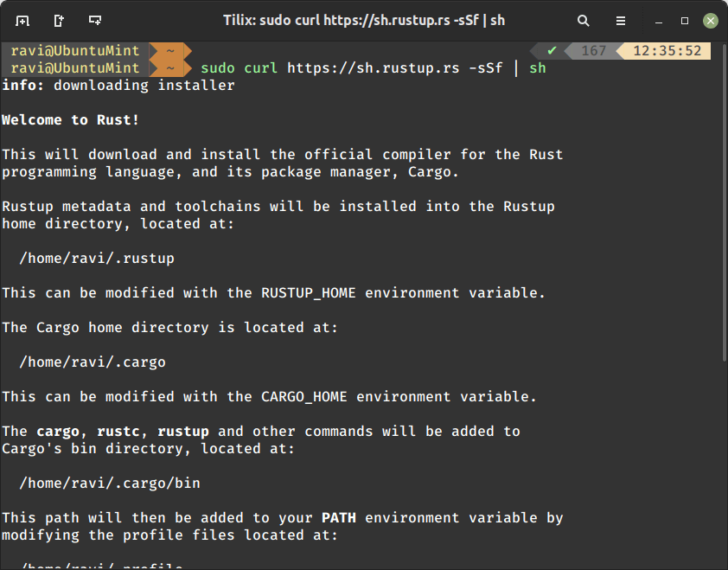Minimize the Tilix window
728x570 pixels.
[x=658, y=22]
